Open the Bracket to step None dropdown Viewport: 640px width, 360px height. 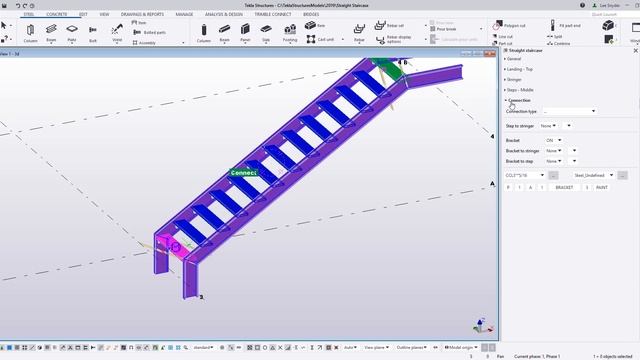point(553,161)
